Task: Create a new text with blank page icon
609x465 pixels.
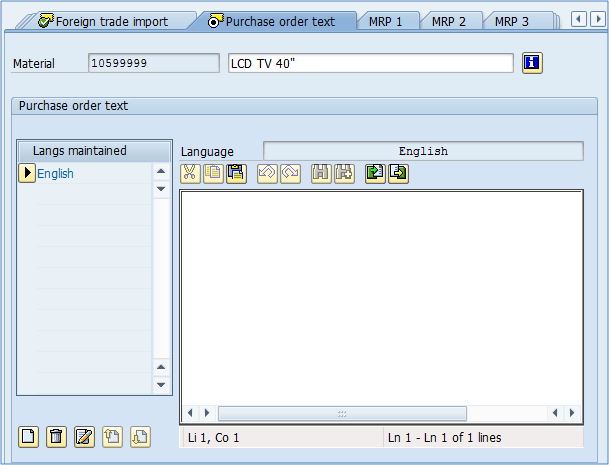Action: pyautogui.click(x=29, y=436)
